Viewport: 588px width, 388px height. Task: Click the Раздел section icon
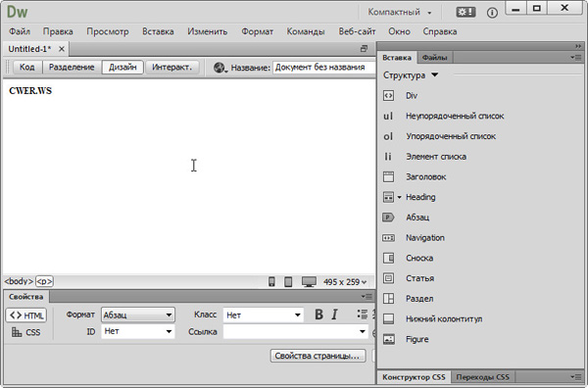(388, 299)
